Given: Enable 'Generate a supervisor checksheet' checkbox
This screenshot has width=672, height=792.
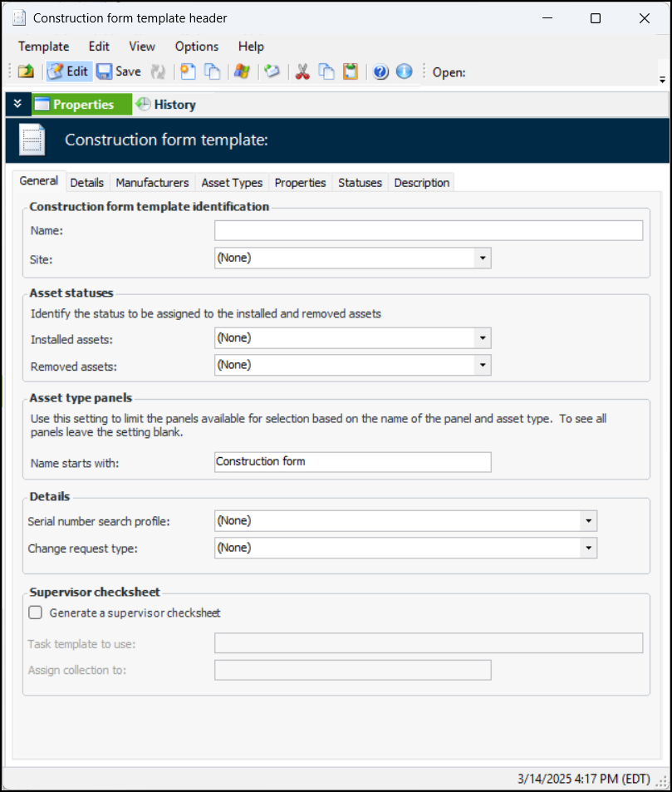Looking at the screenshot, I should (36, 612).
